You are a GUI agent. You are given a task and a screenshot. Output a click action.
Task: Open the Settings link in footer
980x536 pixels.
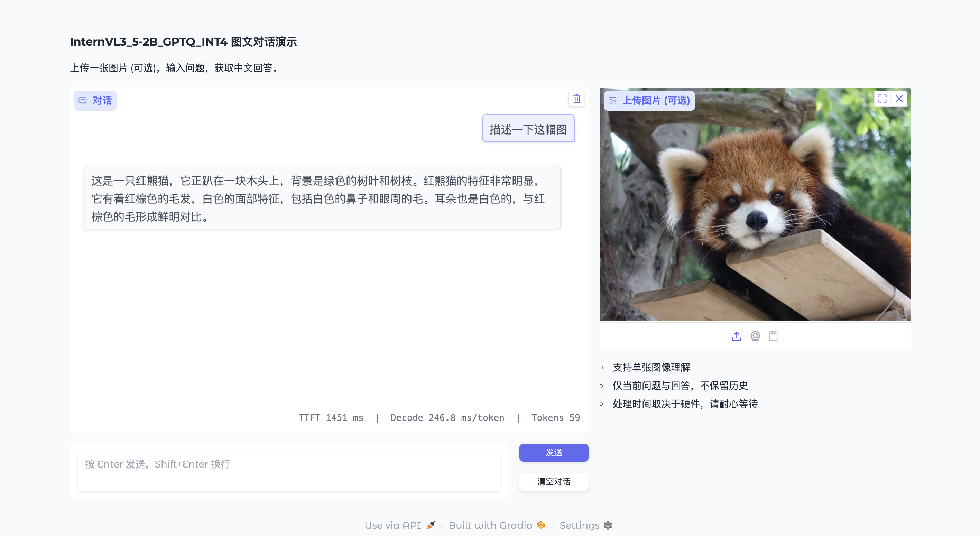[579, 525]
